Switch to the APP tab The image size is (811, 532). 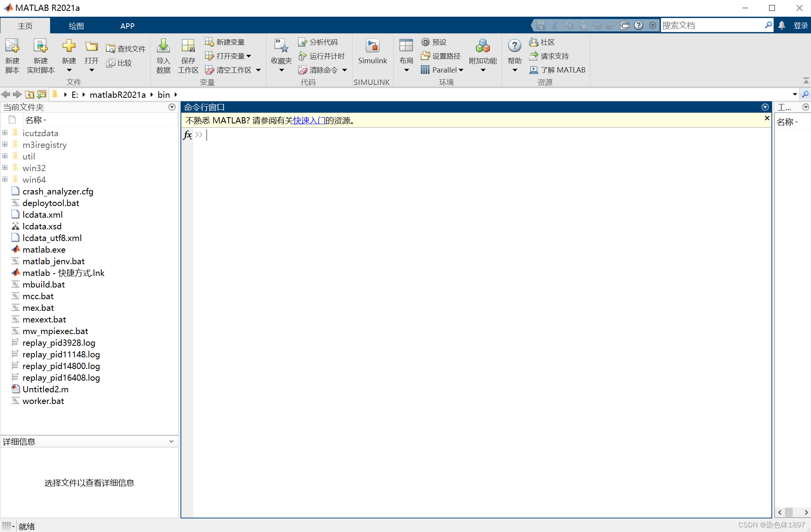point(127,26)
